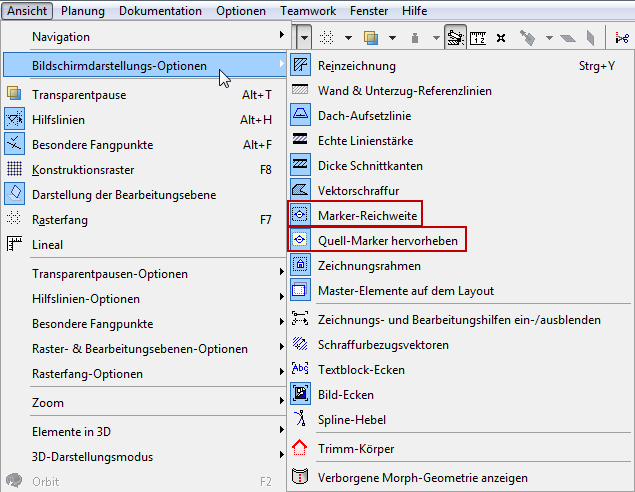635x492 pixels.
Task: Open the Teamwork menu
Action: point(308,11)
